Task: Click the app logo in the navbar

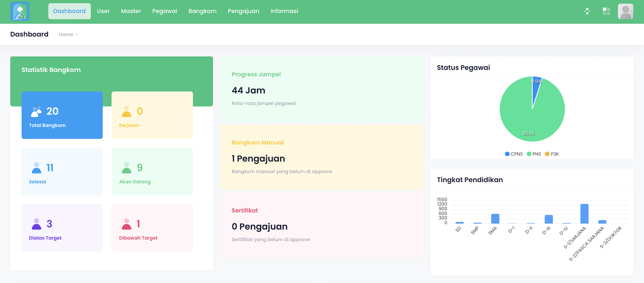Action: 20,11
